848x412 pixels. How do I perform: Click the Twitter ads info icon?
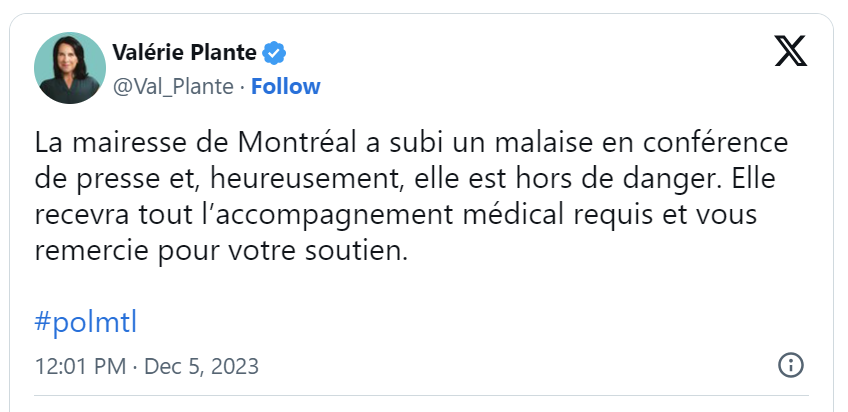pyautogui.click(x=791, y=366)
